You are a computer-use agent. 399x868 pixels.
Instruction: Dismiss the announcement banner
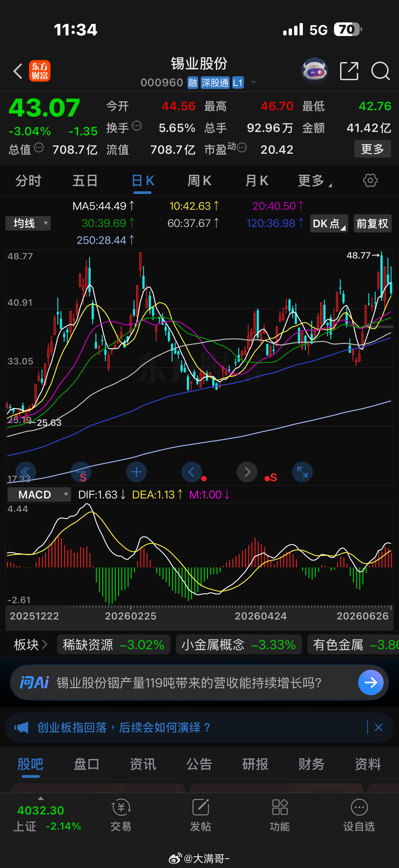pos(378,727)
